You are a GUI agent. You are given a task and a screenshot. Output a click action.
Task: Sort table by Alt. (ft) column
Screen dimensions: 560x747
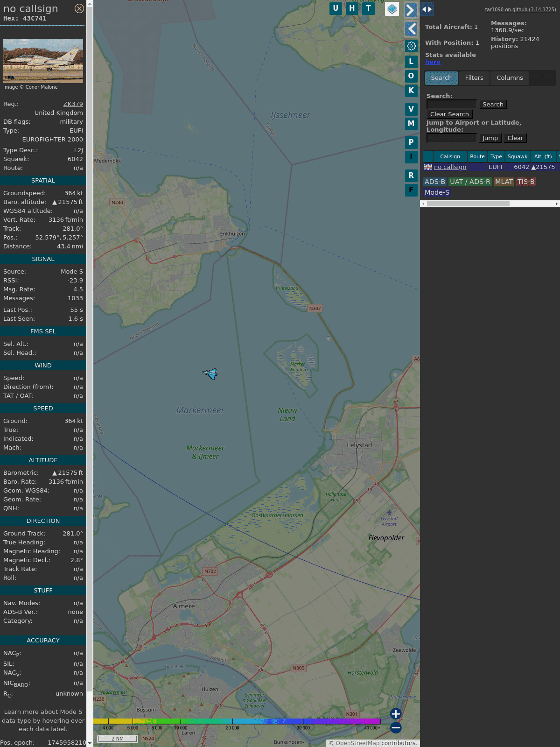(x=543, y=157)
